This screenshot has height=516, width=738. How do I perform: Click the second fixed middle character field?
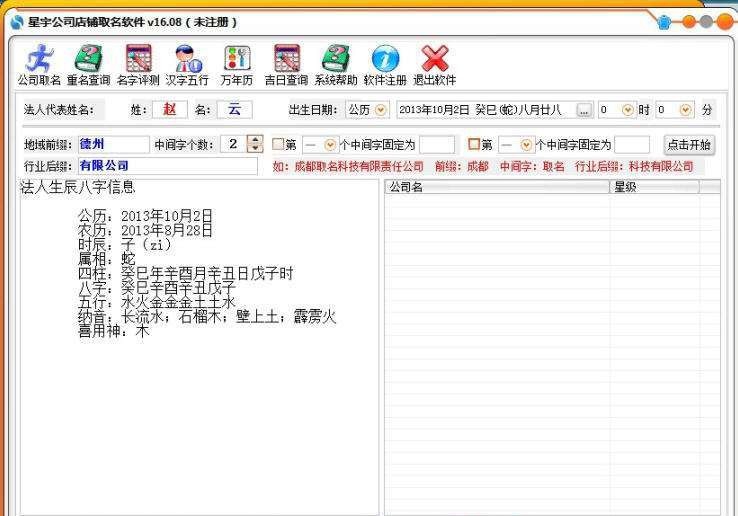pos(632,145)
